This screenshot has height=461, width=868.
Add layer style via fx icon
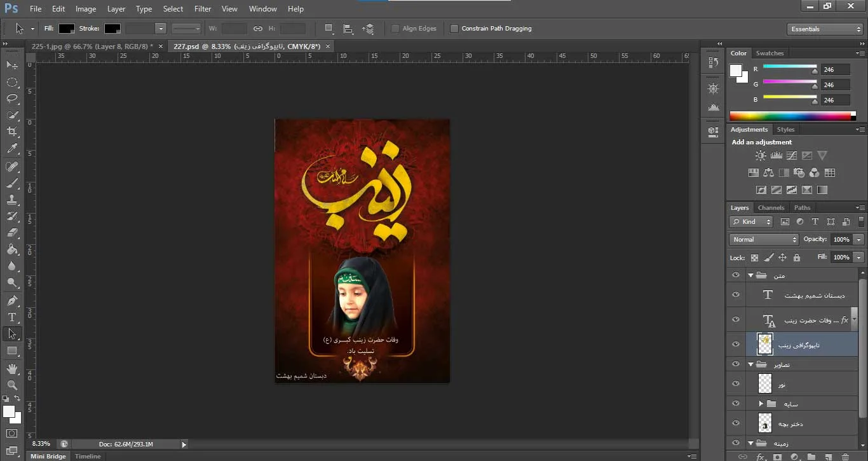761,457
